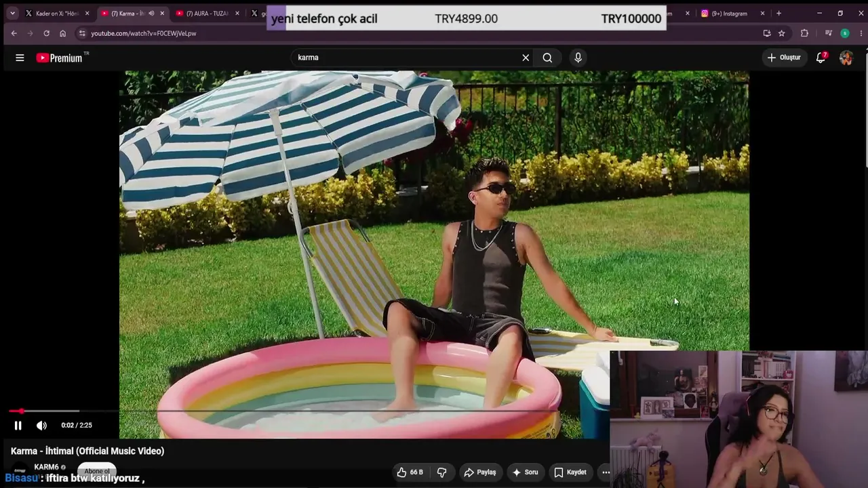This screenshot has height=488, width=868.
Task: Open the tab search dropdown in Chrome
Action: 12,13
